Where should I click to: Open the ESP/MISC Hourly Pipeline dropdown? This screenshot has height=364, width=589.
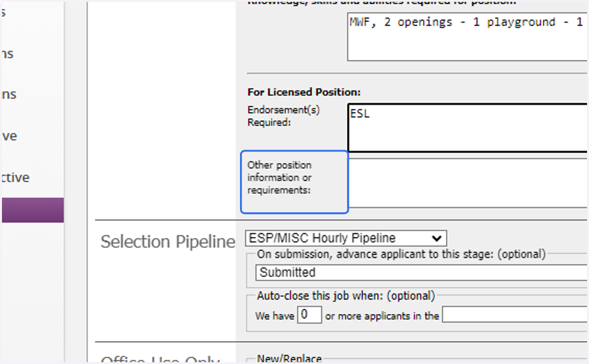(346, 238)
